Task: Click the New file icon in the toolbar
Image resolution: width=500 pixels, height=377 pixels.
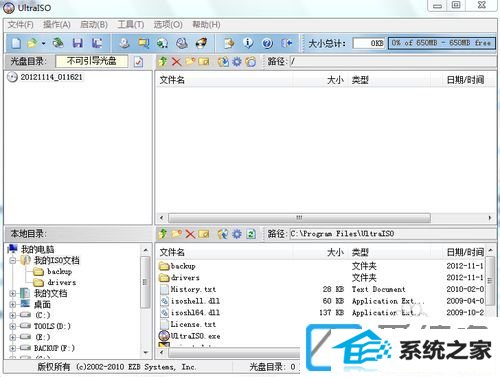Action: 16,43
